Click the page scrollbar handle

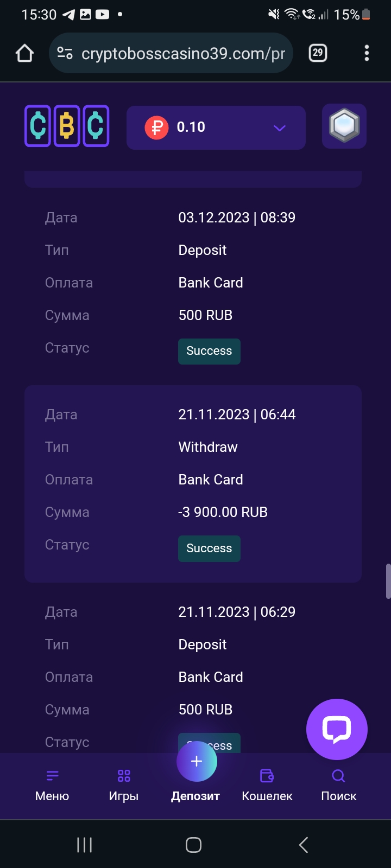(388, 582)
